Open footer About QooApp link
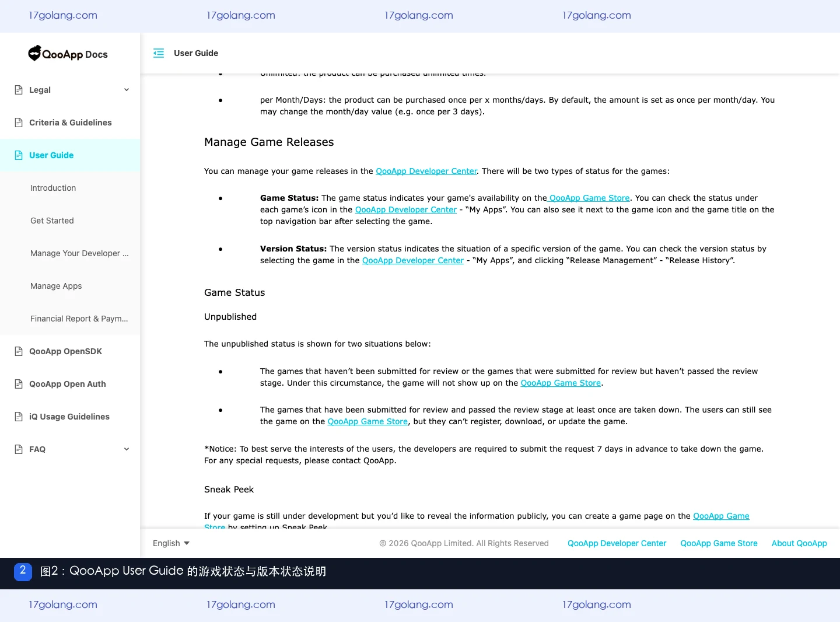This screenshot has width=840, height=622. (x=799, y=543)
